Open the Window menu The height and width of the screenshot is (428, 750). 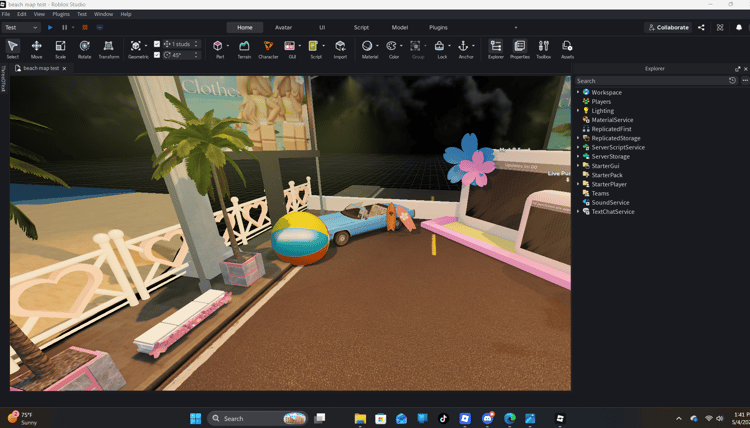(x=103, y=14)
